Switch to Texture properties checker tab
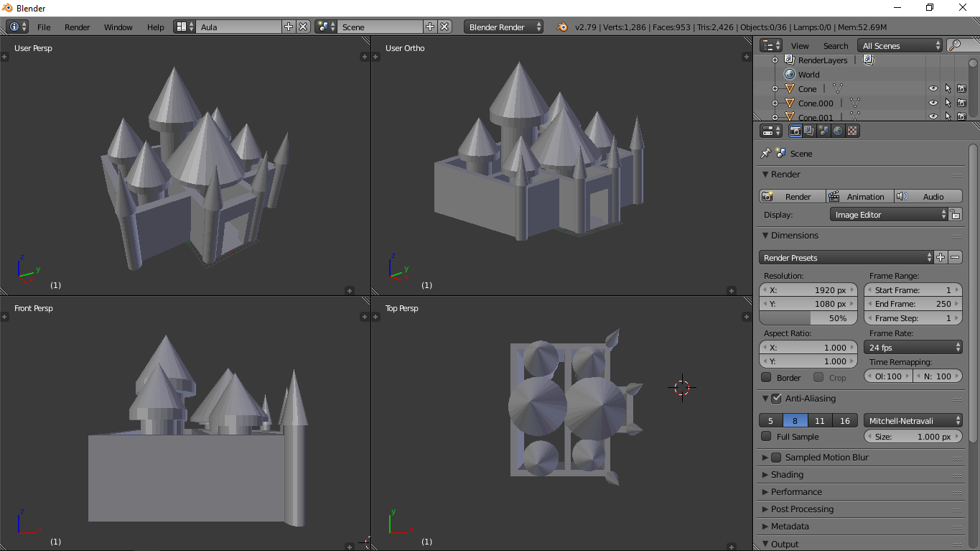 852,131
